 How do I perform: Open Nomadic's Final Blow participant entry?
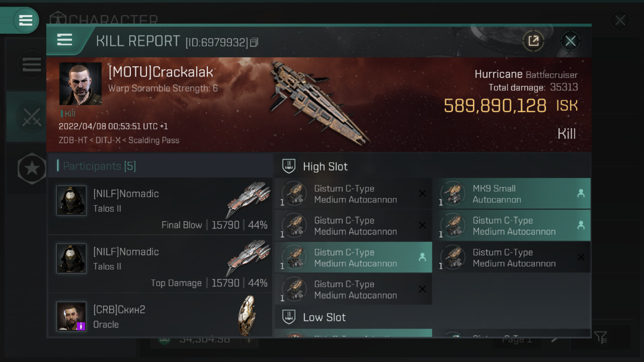[x=160, y=206]
